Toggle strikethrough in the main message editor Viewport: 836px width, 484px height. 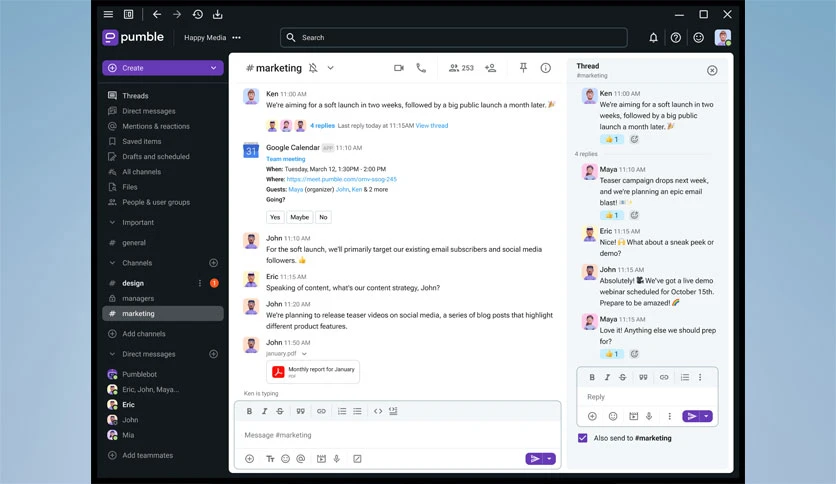click(x=280, y=411)
